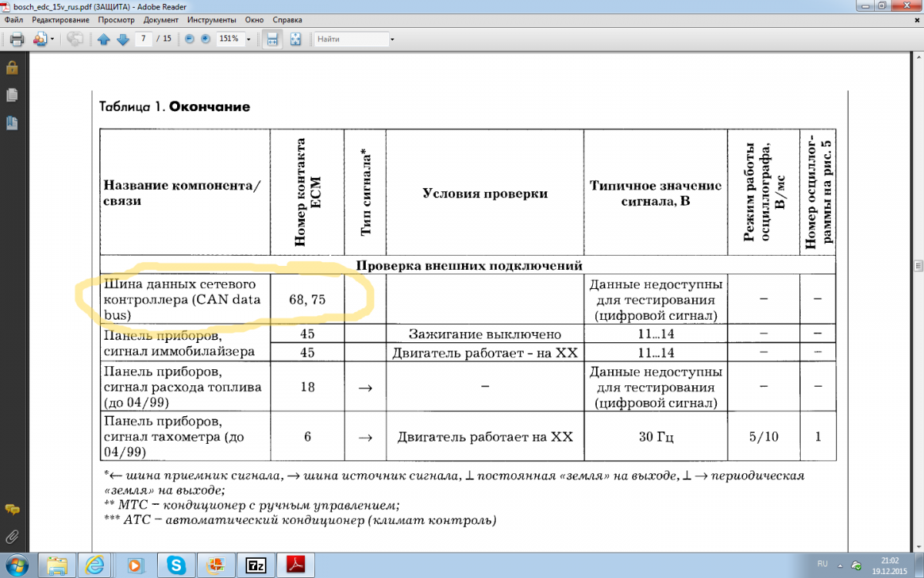Viewport: 924px width, 578px height.
Task: Open media player taskbar icon
Action: click(x=136, y=565)
